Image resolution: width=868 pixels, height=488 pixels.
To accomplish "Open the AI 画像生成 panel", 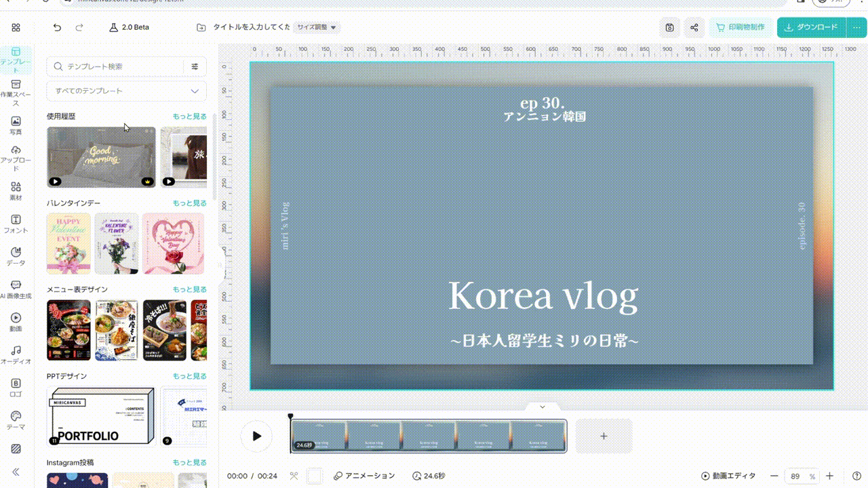I will (16, 289).
